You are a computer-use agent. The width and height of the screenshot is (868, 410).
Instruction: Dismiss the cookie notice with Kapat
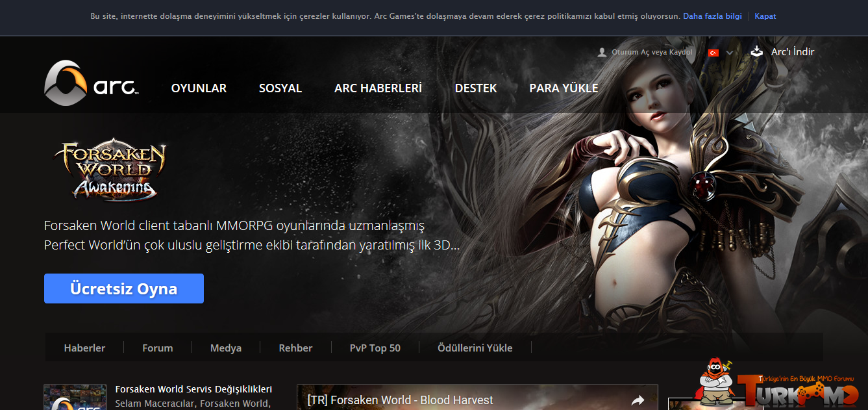coord(765,16)
